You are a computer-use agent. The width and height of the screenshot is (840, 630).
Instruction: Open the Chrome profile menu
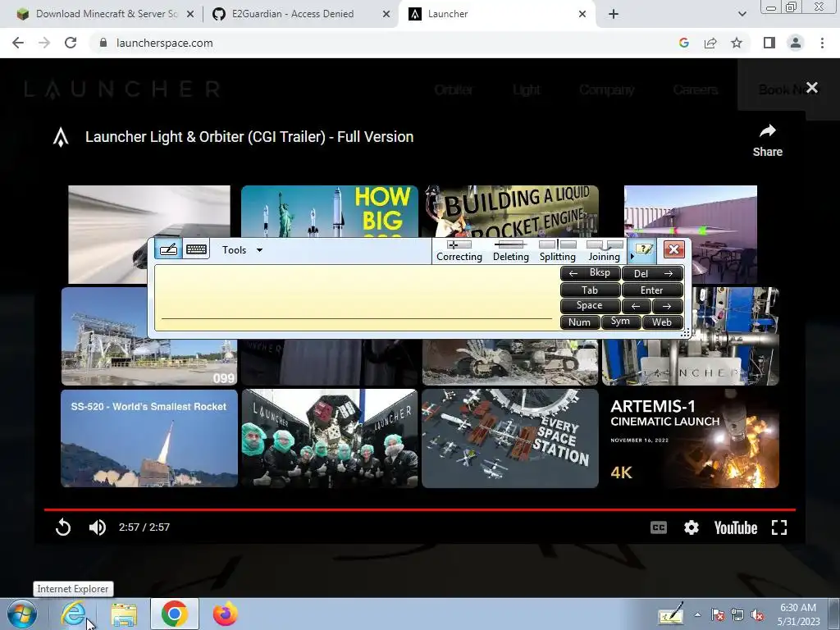pyautogui.click(x=796, y=43)
